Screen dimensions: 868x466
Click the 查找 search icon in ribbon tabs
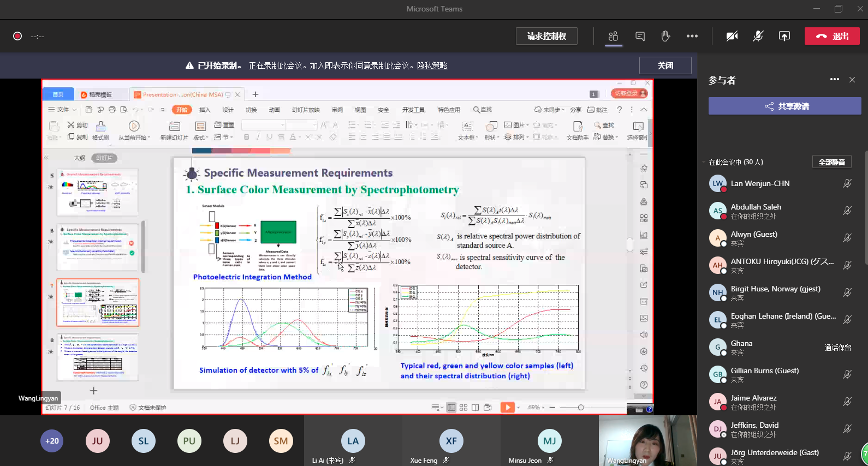pos(483,110)
